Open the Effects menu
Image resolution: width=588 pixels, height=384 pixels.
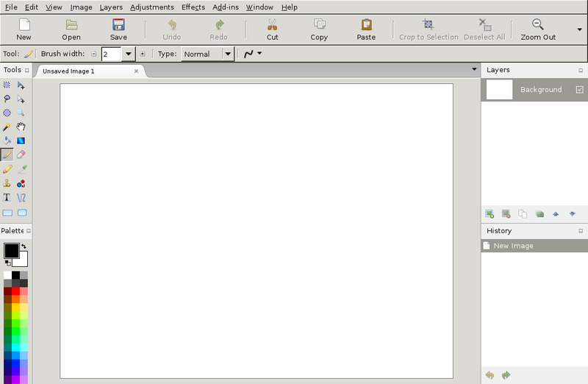(x=193, y=7)
